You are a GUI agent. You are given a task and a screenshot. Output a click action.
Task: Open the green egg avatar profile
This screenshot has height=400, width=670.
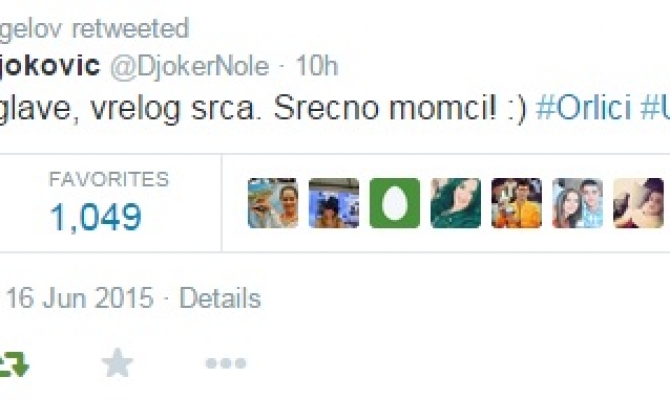click(x=395, y=203)
